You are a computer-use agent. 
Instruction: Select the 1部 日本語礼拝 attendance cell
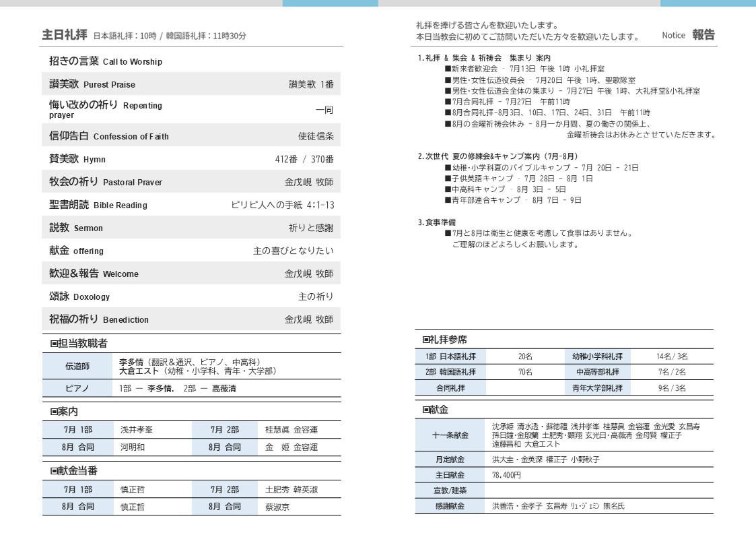pyautogui.click(x=450, y=356)
